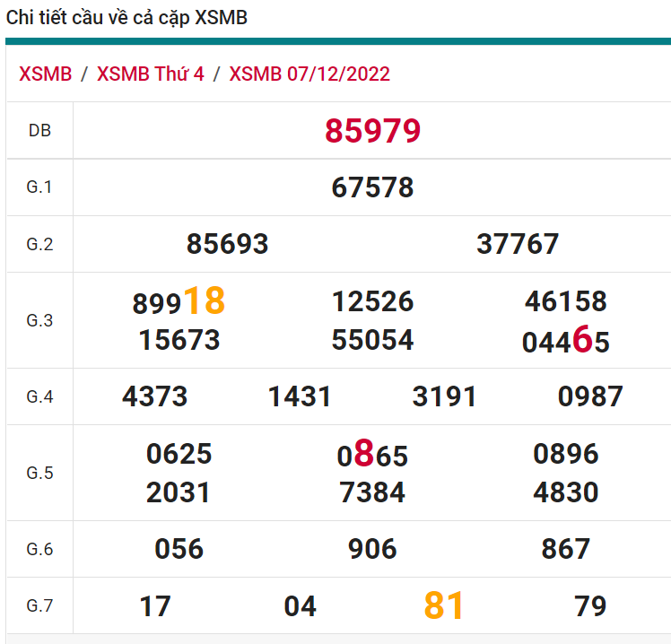Select the special prize number 85979
The width and height of the screenshot is (671, 644).
(372, 131)
